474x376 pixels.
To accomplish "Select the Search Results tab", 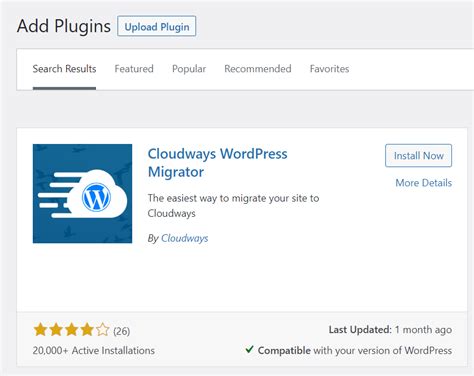I will point(64,69).
